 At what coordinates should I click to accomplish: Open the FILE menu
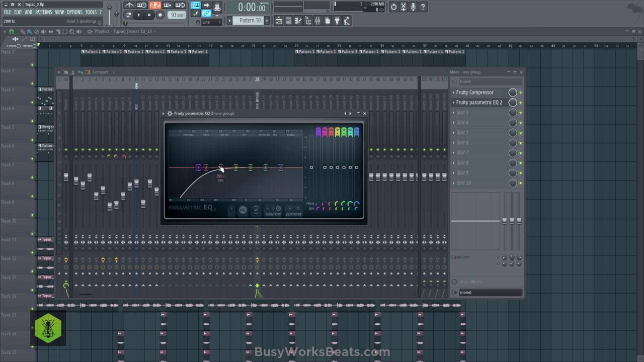pyautogui.click(x=8, y=12)
